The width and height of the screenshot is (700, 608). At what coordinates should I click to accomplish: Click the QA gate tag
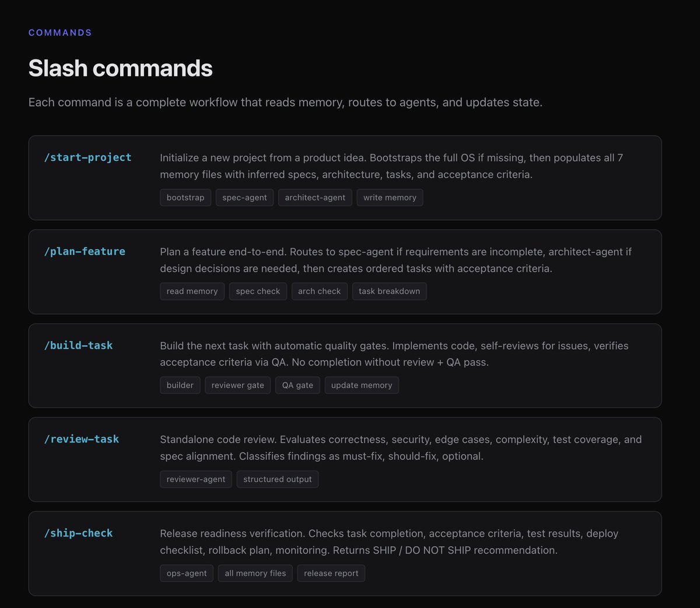[x=297, y=385]
